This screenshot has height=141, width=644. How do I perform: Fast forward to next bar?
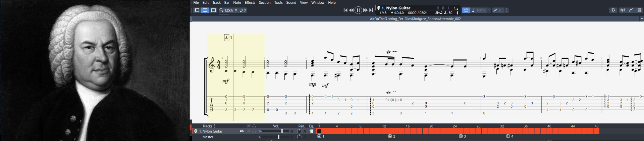[365, 10]
